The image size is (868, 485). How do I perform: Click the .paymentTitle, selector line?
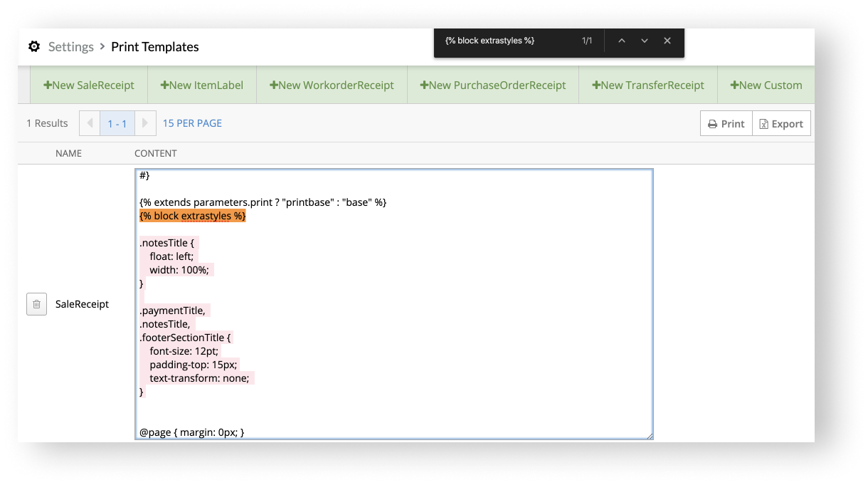173,311
